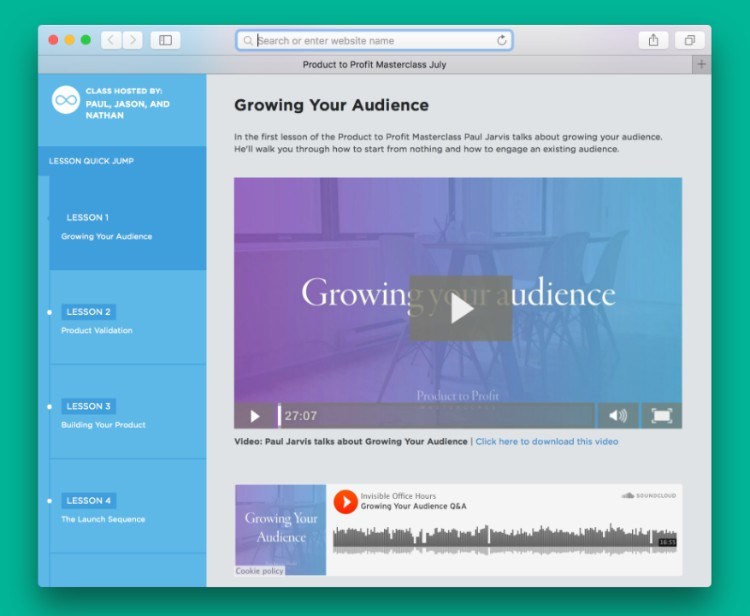The height and width of the screenshot is (616, 750).
Task: Open the Cookie policy link
Action: 259,571
